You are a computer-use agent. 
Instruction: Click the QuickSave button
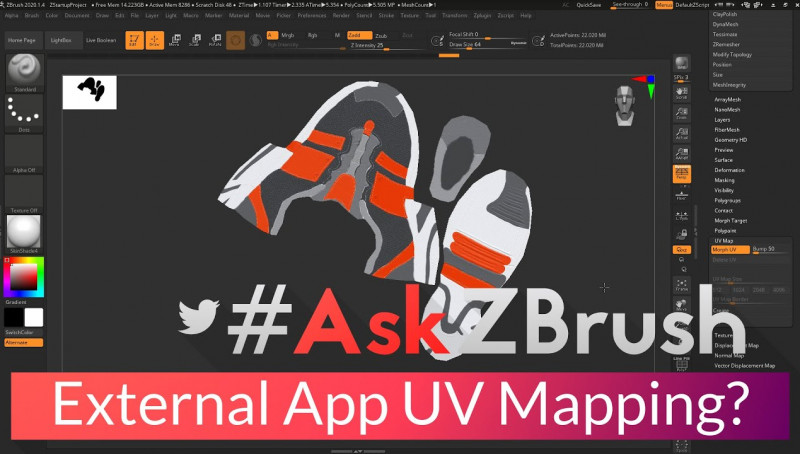coord(589,5)
